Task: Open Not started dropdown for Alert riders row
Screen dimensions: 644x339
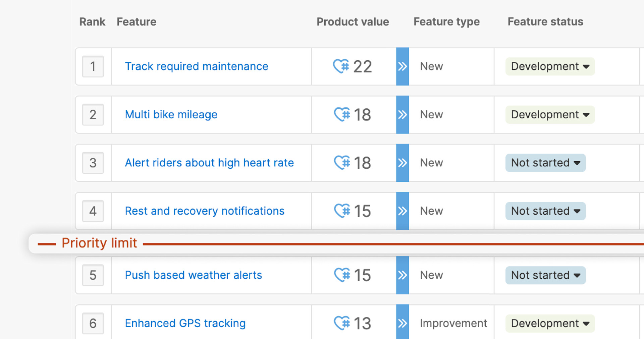Action: click(x=545, y=163)
